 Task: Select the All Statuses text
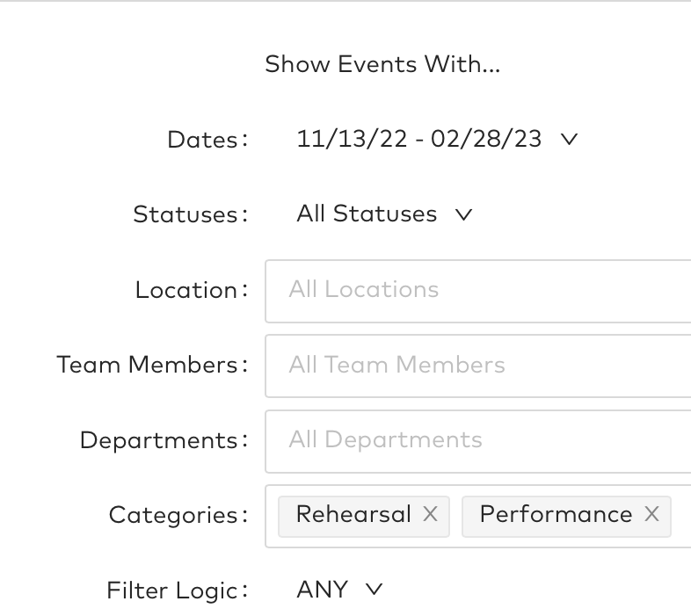pyautogui.click(x=367, y=214)
